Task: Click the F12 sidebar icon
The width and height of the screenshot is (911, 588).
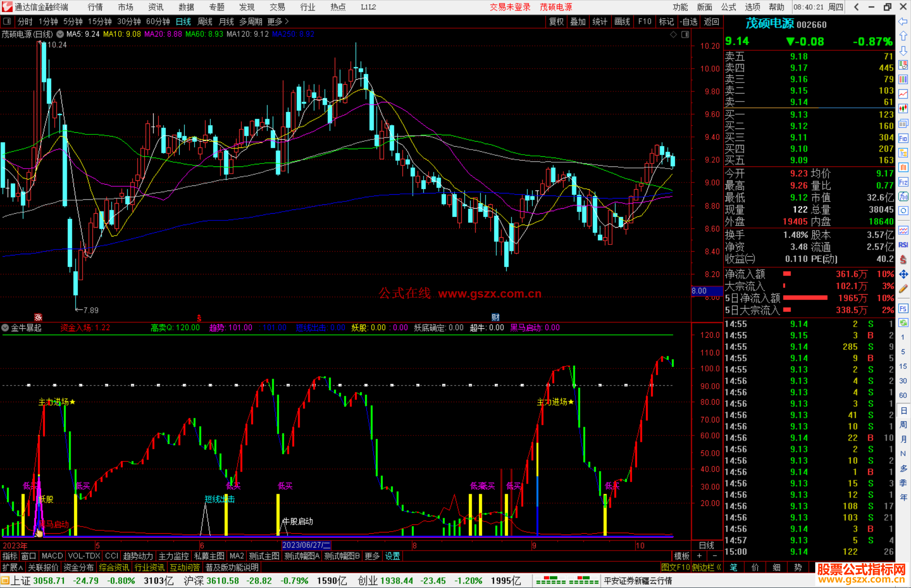Action: (x=903, y=182)
